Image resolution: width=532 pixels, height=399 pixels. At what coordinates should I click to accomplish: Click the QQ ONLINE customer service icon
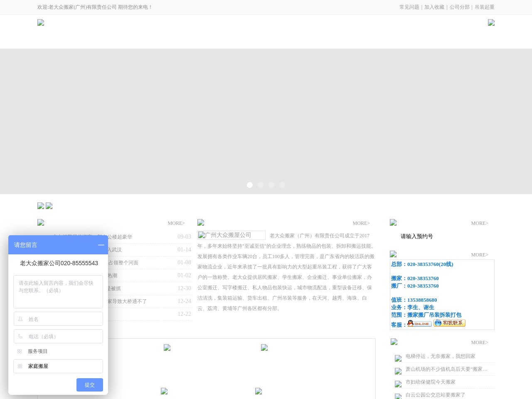(419, 323)
